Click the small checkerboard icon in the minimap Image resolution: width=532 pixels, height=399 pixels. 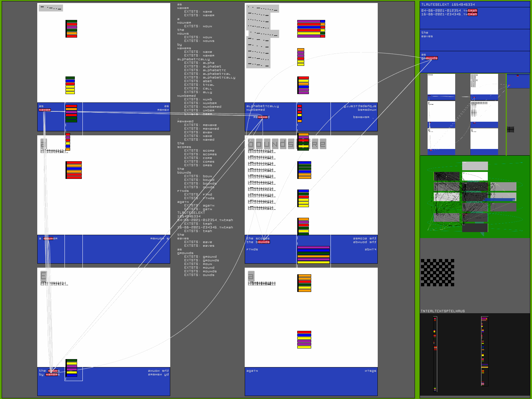pyautogui.click(x=510, y=129)
